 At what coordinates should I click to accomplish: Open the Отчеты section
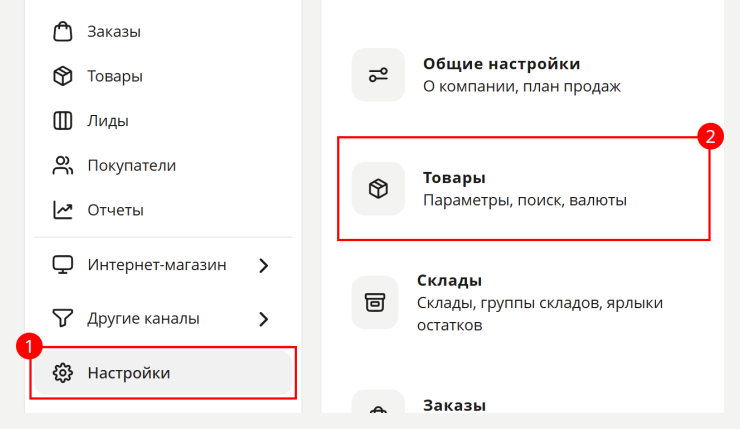click(115, 210)
